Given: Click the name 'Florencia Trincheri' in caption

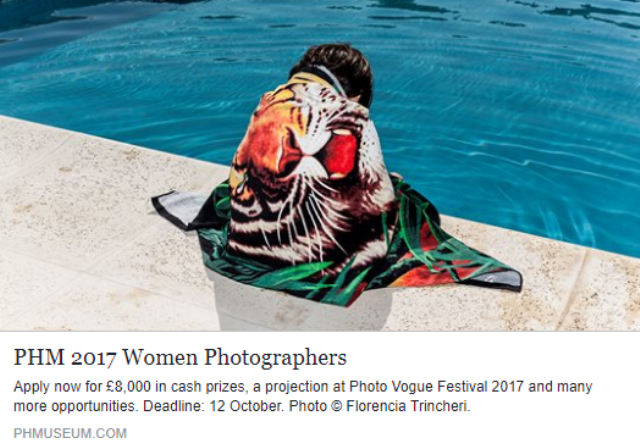Looking at the screenshot, I should click(407, 406).
